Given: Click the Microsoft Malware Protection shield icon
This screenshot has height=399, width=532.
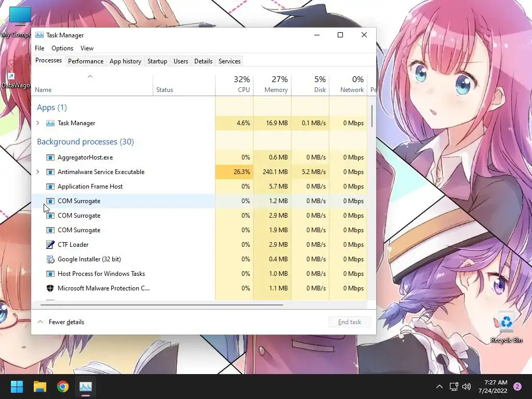Looking at the screenshot, I should pyautogui.click(x=50, y=288).
